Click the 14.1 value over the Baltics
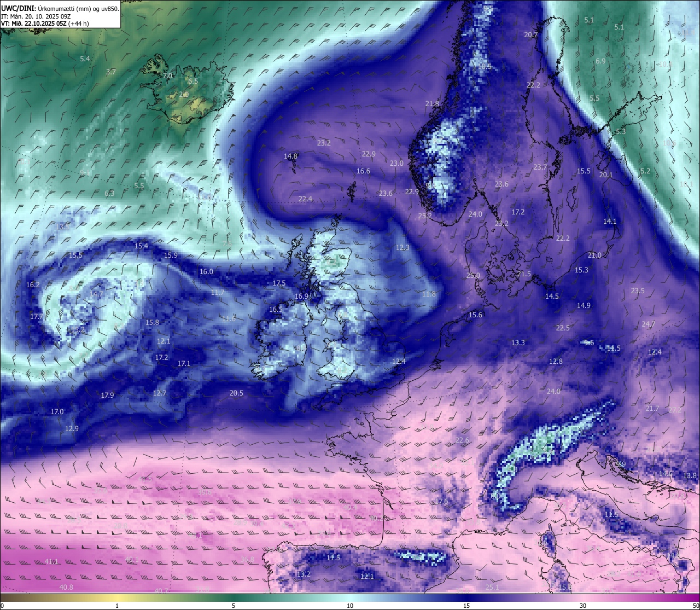 [610, 221]
